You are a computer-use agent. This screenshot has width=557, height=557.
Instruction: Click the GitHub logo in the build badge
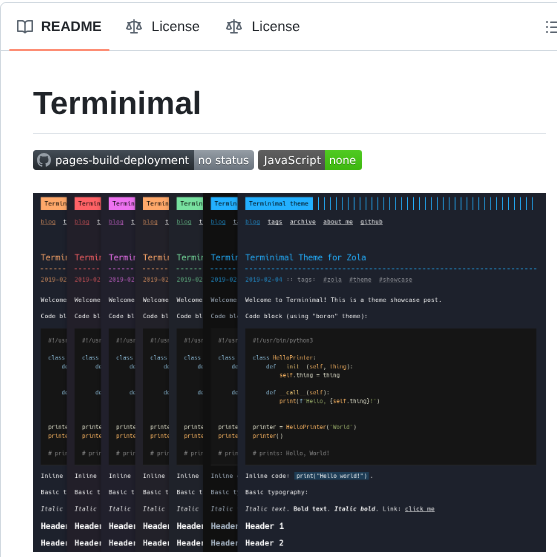pyautogui.click(x=44, y=160)
